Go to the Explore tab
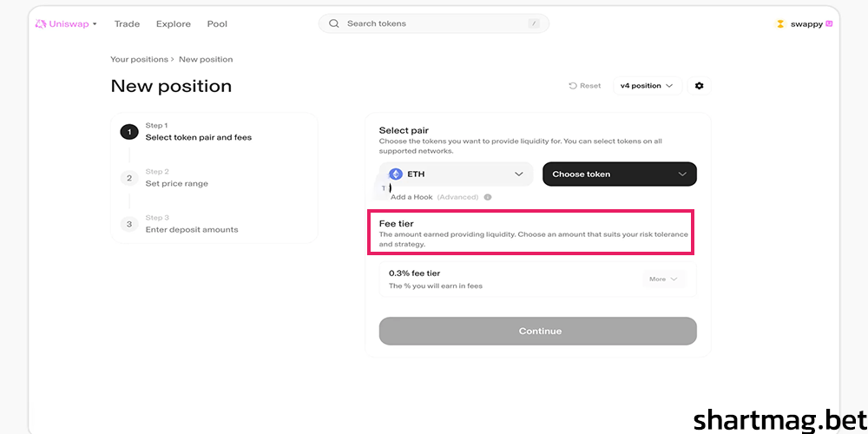868x434 pixels. 174,23
